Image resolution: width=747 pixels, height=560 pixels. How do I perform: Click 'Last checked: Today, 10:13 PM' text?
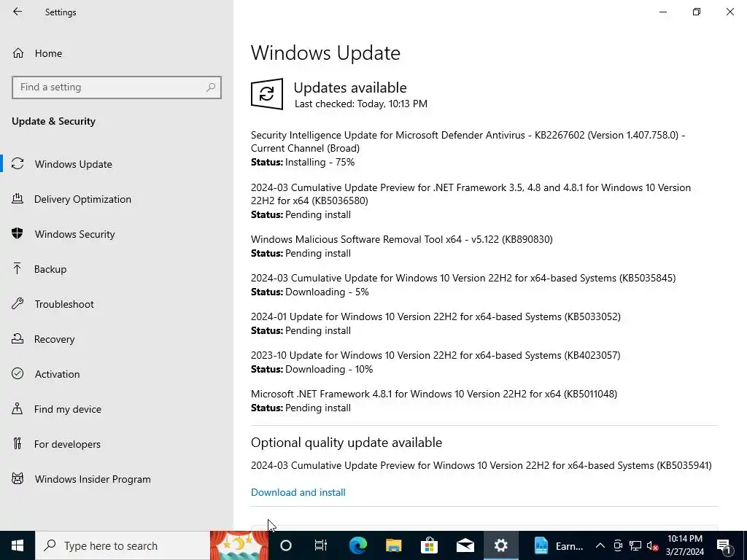(360, 104)
